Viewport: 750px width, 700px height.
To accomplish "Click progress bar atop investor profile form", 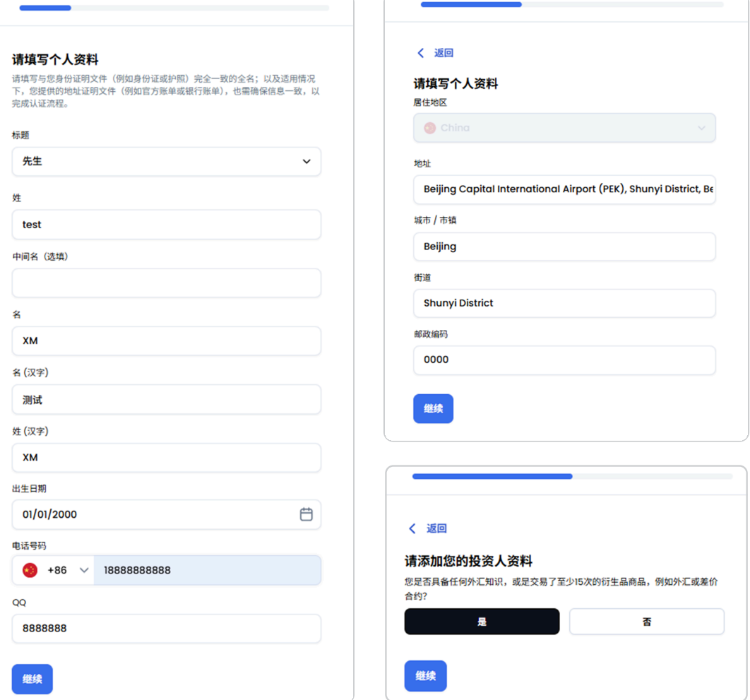I will coord(573,476).
